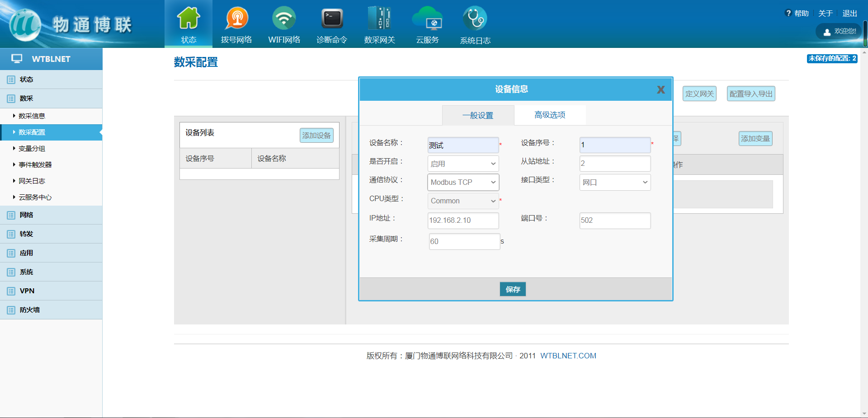Open the 是否开启 dropdown
The height and width of the screenshot is (418, 868).
point(463,164)
